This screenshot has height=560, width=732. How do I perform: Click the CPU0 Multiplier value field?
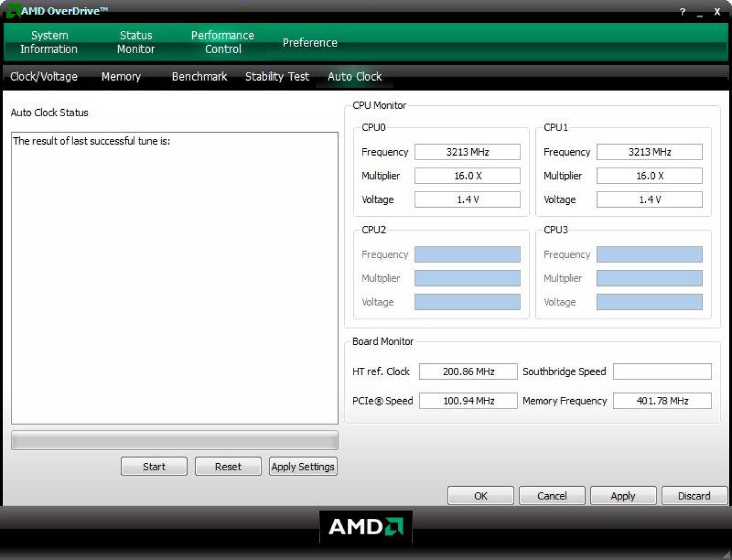coord(467,176)
